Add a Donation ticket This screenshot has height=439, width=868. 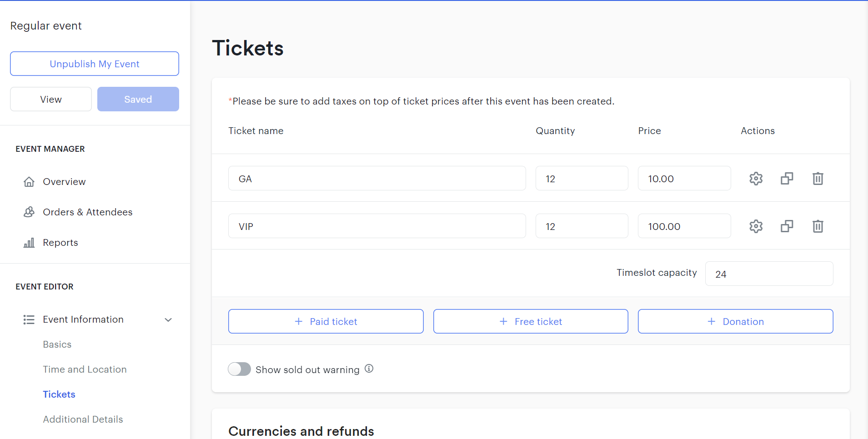point(735,321)
